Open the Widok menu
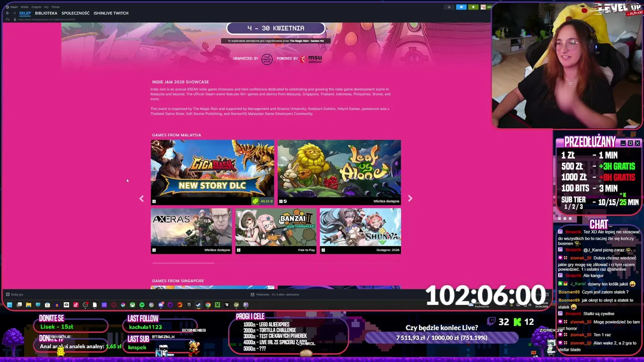 25,7
